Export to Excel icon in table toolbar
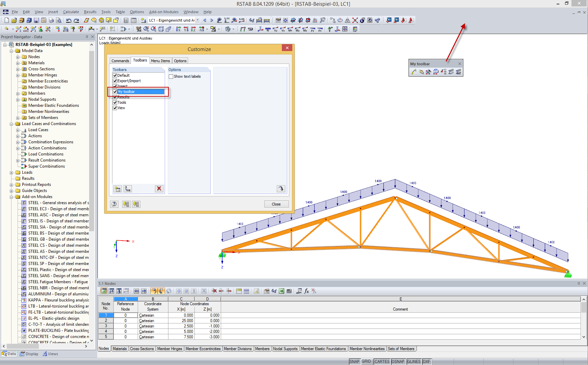 pos(282,291)
